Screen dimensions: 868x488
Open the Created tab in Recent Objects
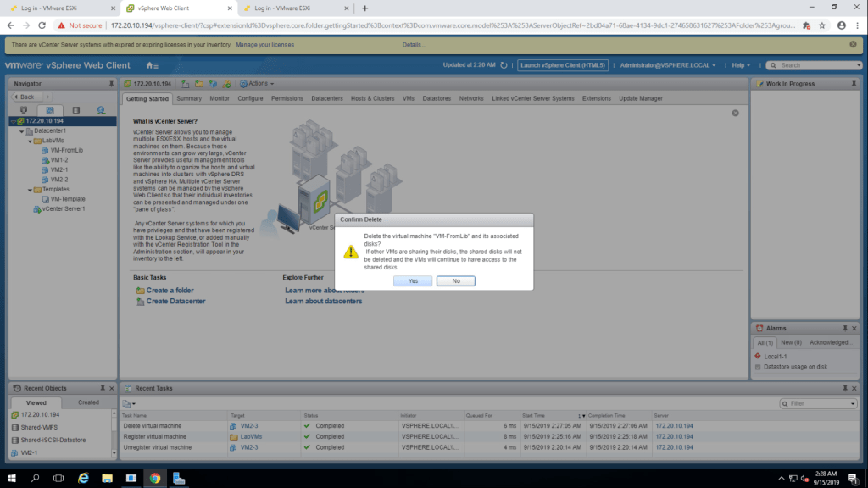(x=88, y=402)
